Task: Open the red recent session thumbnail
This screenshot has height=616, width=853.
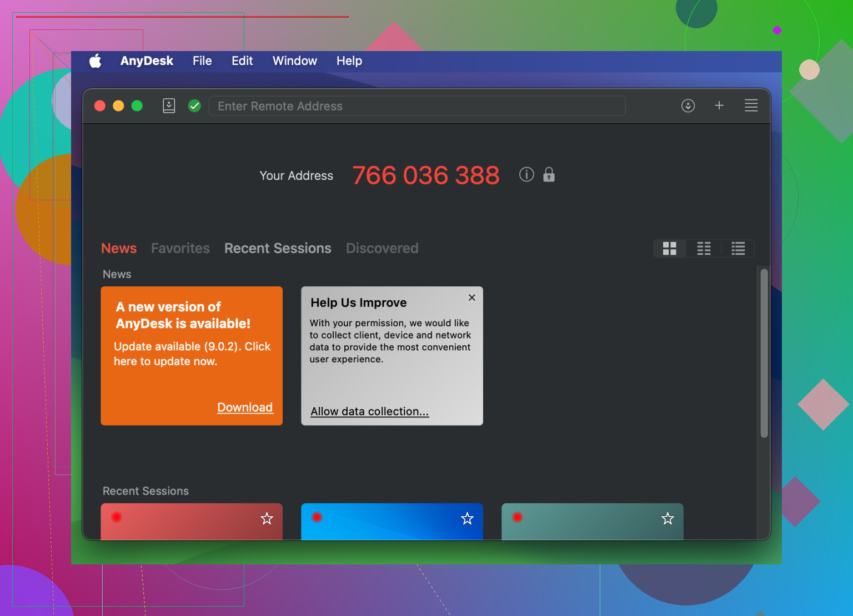Action: 192,522
